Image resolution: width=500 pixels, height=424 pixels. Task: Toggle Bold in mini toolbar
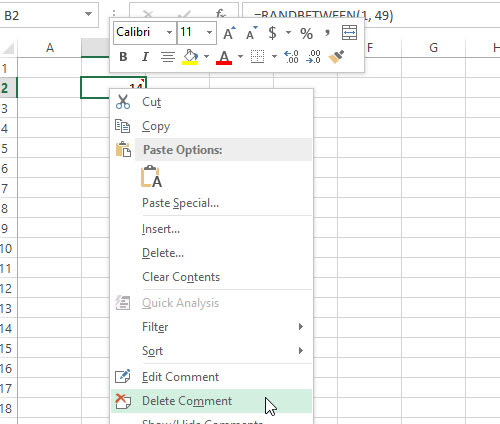pos(123,57)
